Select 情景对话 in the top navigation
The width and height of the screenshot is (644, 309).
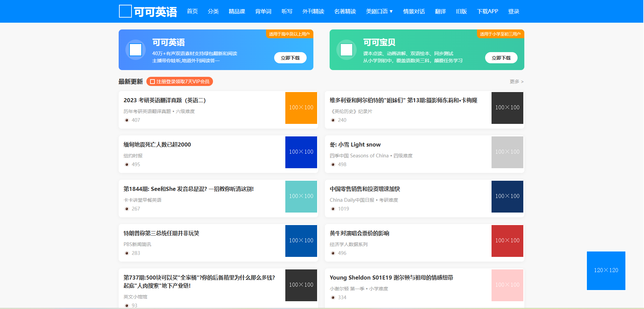pyautogui.click(x=413, y=12)
